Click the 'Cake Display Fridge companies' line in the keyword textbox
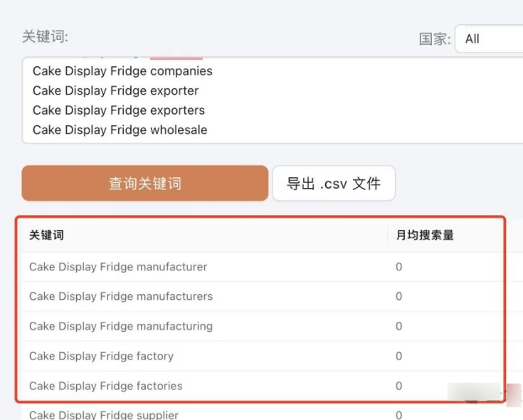This screenshot has height=420, width=523. click(122, 71)
